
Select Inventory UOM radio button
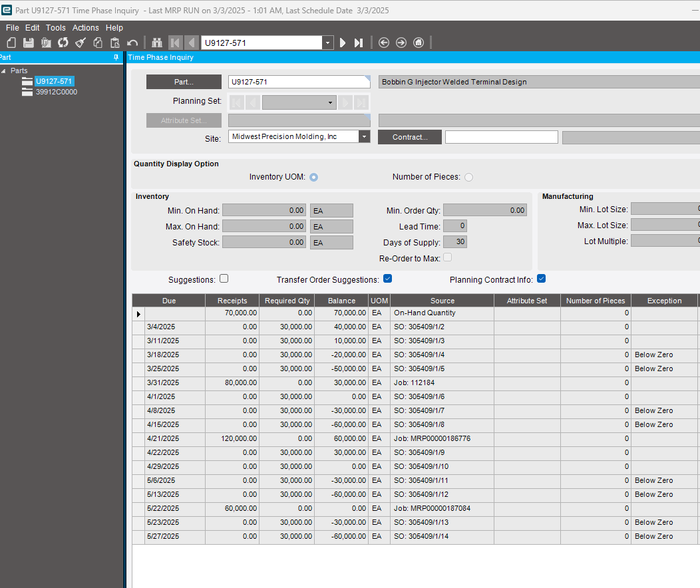pyautogui.click(x=314, y=177)
